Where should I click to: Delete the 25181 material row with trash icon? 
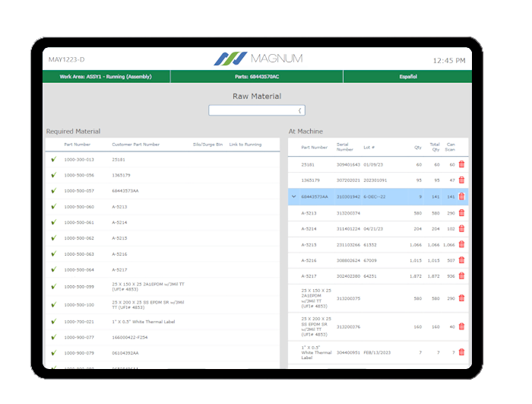point(461,164)
